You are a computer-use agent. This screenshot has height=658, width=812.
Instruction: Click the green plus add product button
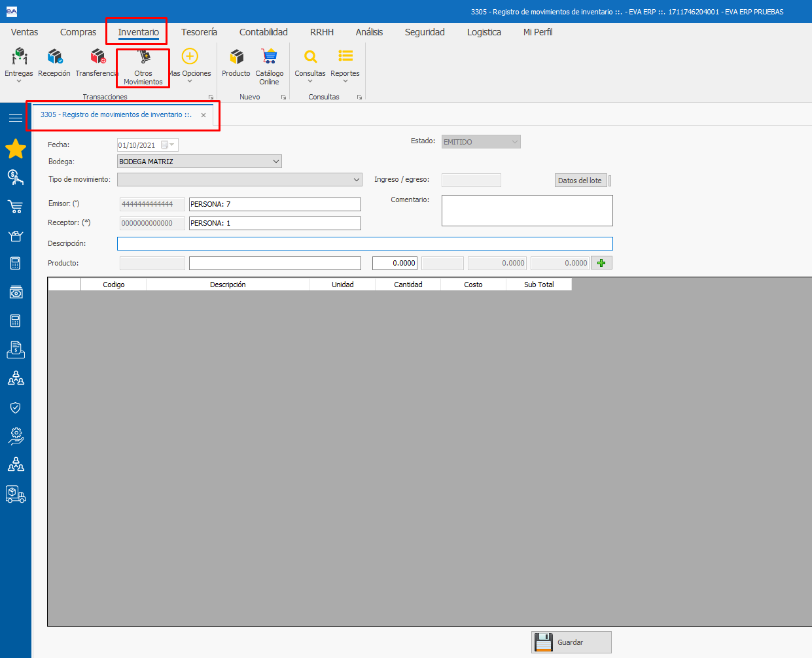(x=601, y=263)
